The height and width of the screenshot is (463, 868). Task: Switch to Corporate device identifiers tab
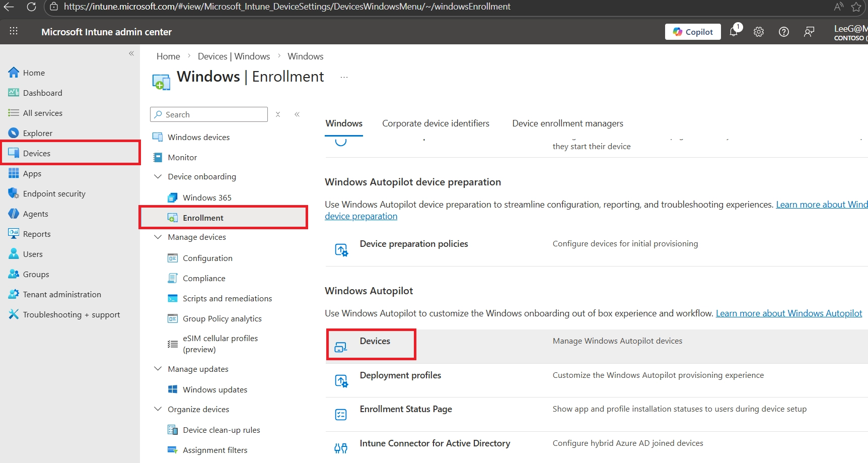[x=436, y=123]
